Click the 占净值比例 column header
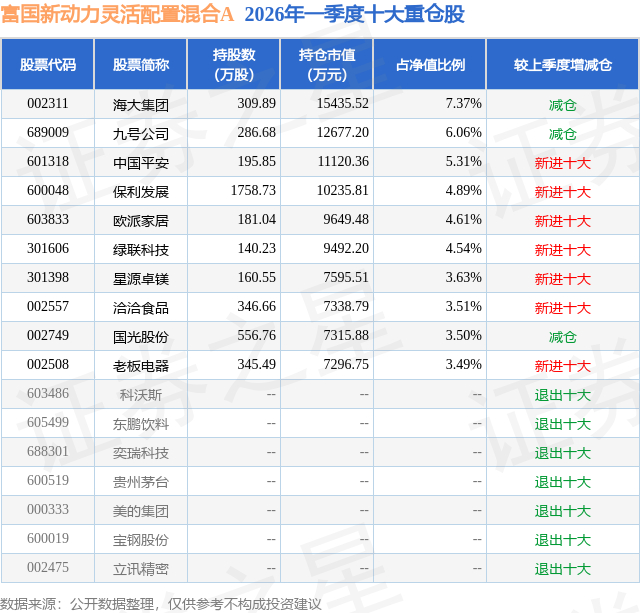 coord(430,64)
